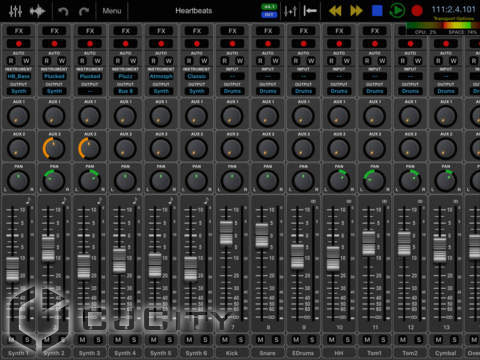
Task: Enable automation write on Kick
Action: 240,61
